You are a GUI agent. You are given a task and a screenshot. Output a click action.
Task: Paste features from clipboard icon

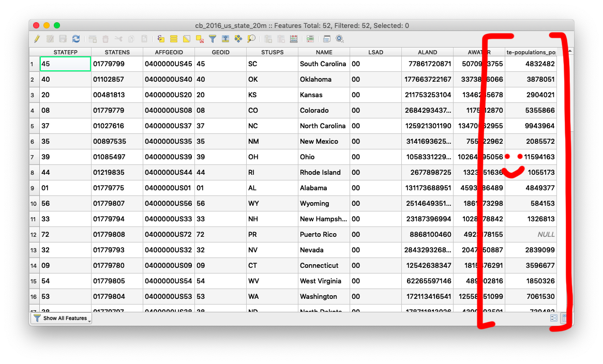(x=144, y=39)
